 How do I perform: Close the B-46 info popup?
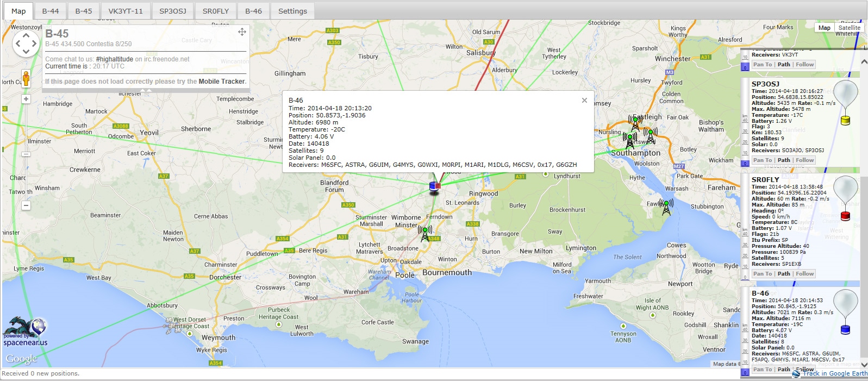point(584,100)
